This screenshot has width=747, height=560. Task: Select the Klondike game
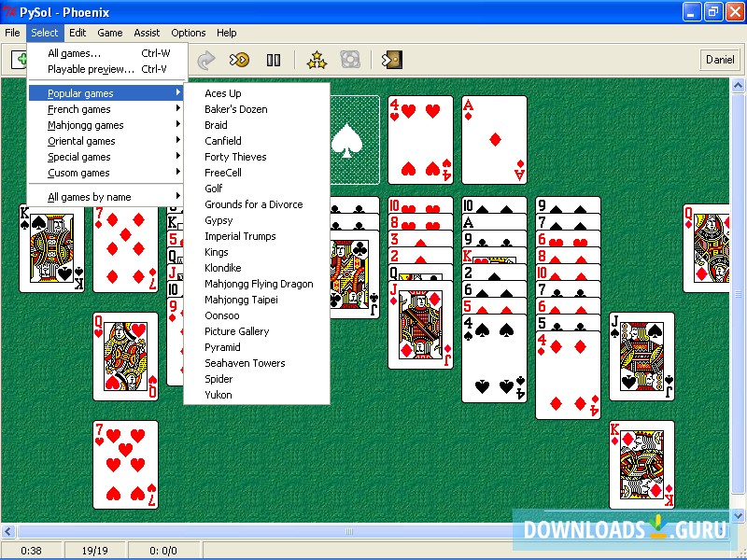tap(257, 268)
